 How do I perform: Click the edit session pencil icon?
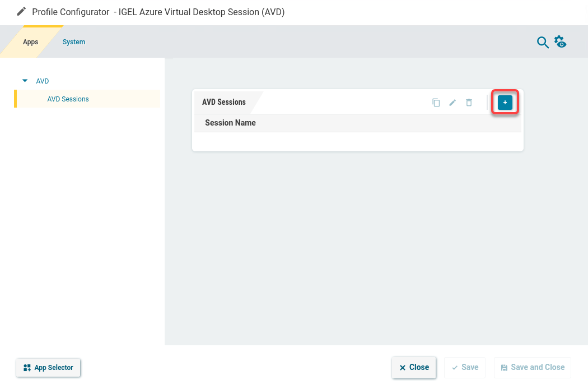452,103
